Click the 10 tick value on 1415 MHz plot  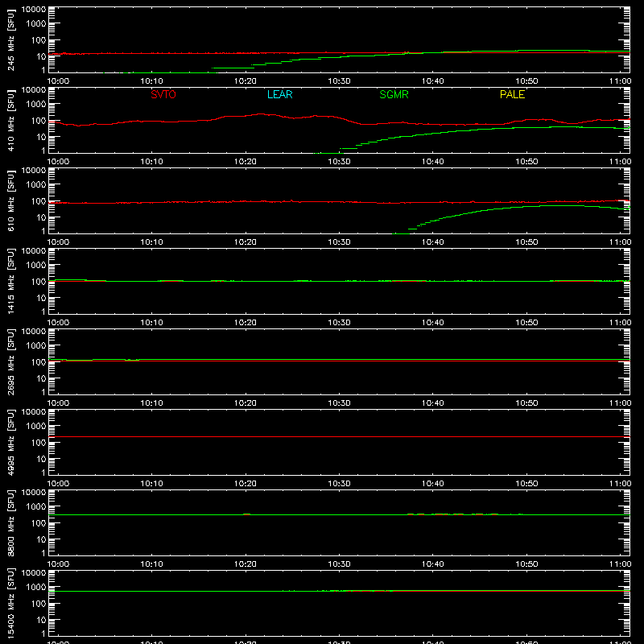(x=41, y=298)
